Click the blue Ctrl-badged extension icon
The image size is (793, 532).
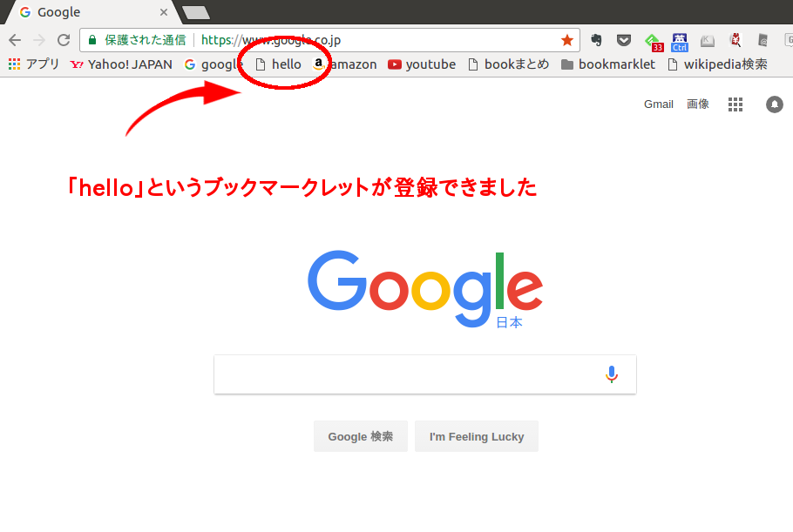point(680,43)
